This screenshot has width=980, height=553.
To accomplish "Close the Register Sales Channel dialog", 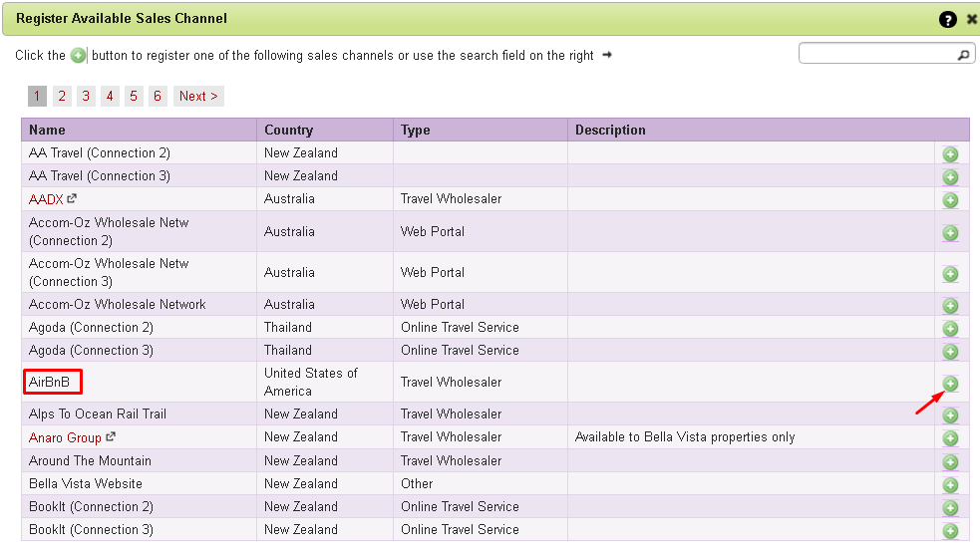I will point(972,19).
